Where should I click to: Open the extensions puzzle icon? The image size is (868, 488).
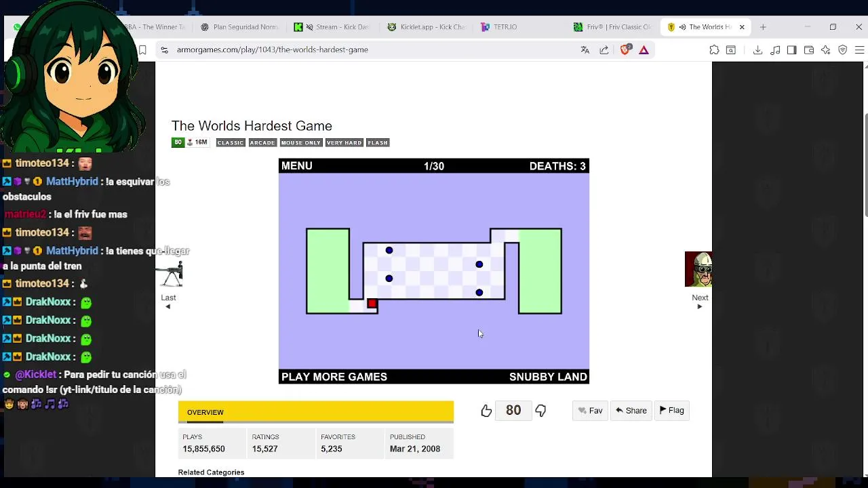click(x=714, y=49)
